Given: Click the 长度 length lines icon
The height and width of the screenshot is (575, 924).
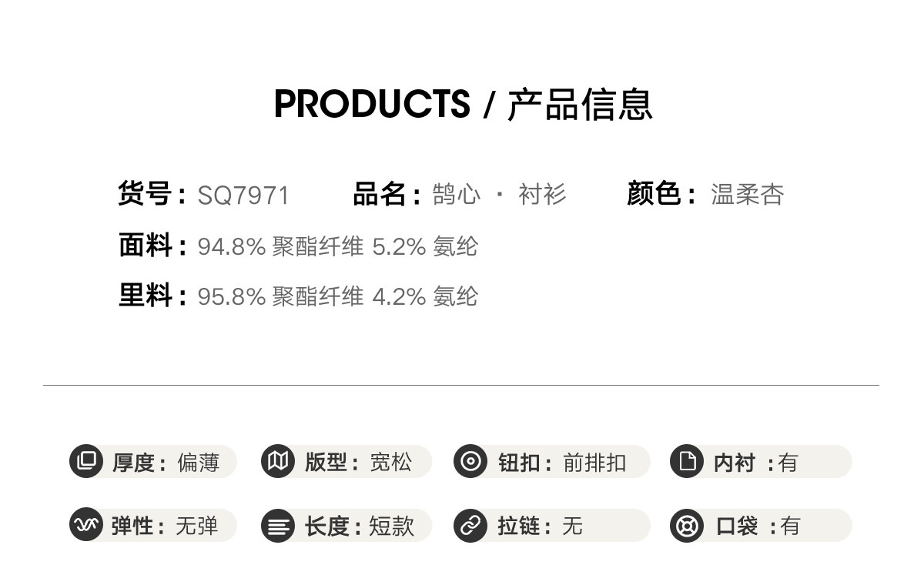Looking at the screenshot, I should (x=278, y=527).
